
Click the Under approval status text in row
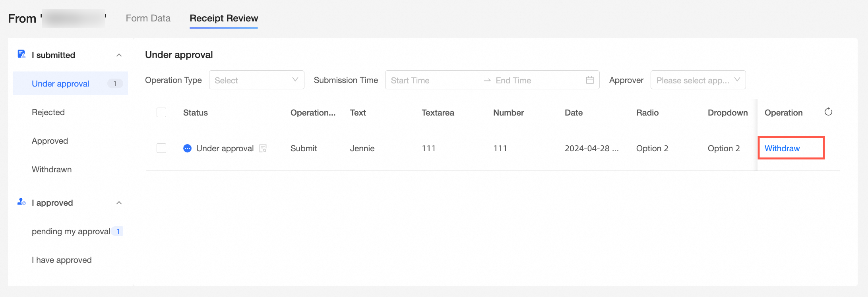[x=225, y=148]
